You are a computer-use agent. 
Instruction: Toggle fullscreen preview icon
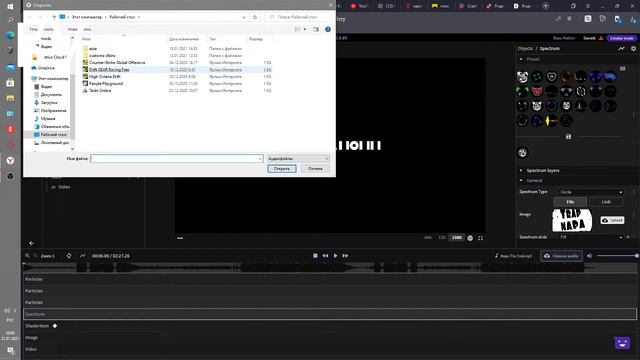[480, 238]
